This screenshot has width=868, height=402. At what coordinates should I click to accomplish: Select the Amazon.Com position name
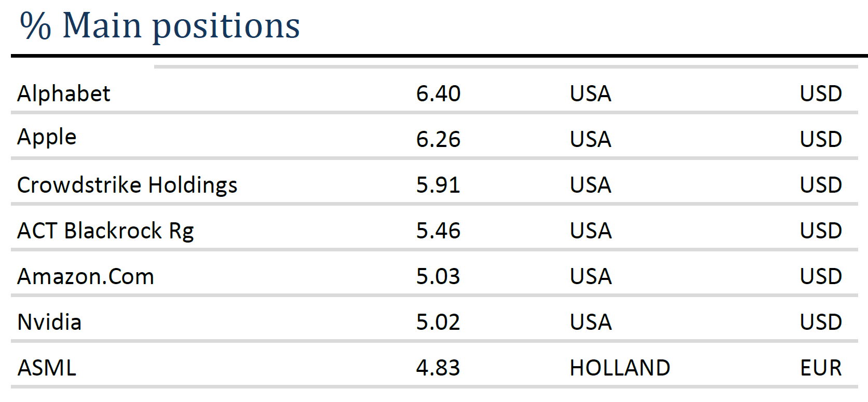tap(86, 277)
